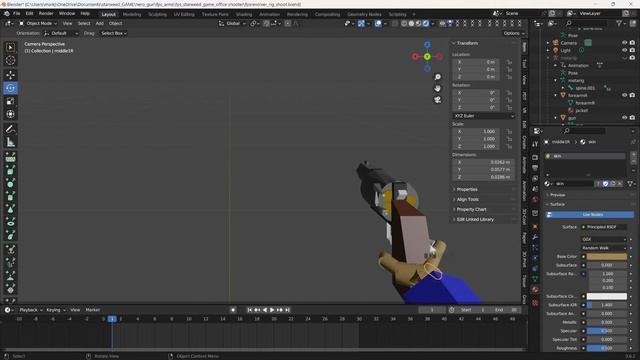
Task: Jump to timeline end button
Action: tap(287, 310)
